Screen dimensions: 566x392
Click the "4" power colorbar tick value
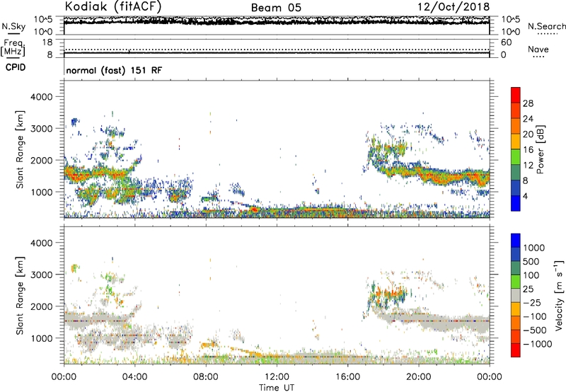coord(526,196)
